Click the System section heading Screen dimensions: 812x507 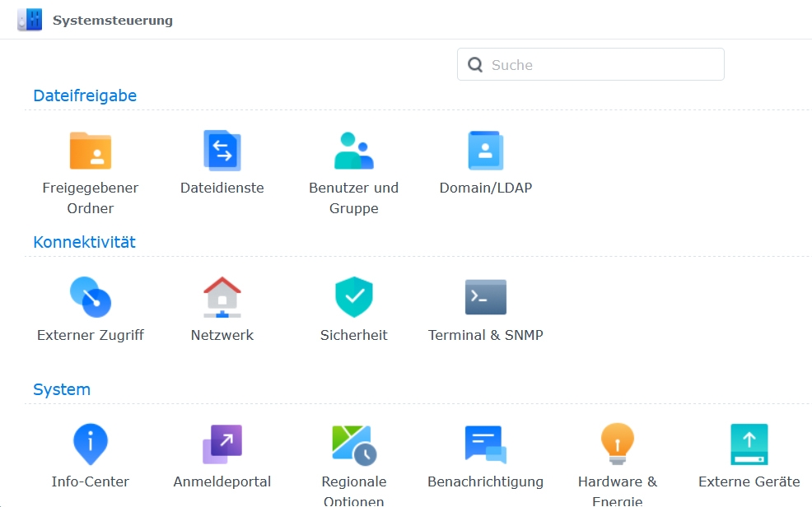(62, 389)
